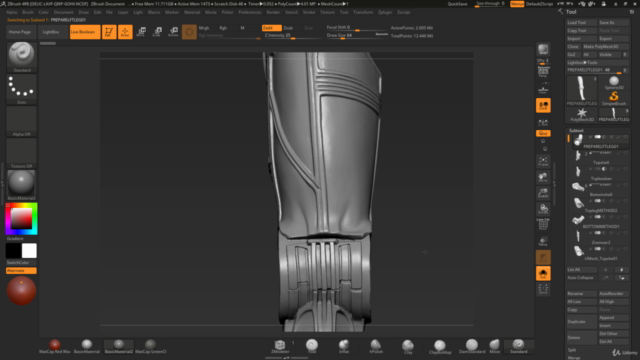Open the Standard brush thumbnail
The width and height of the screenshot is (640, 360).
point(22,56)
